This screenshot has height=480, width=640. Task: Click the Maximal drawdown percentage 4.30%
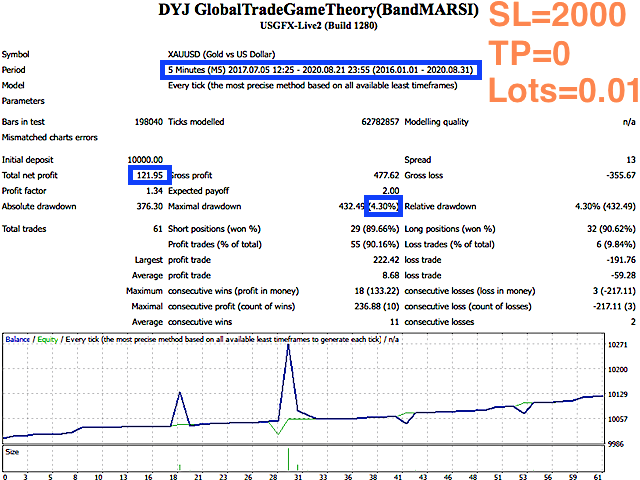click(x=383, y=206)
